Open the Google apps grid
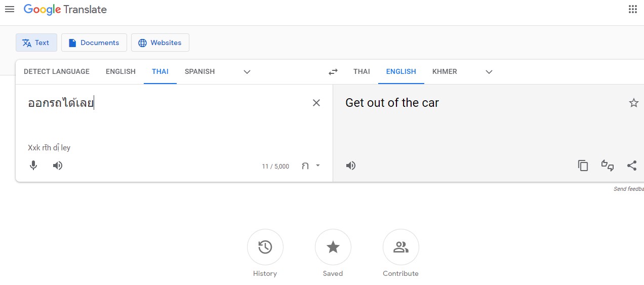The image size is (644, 285). 633,9
